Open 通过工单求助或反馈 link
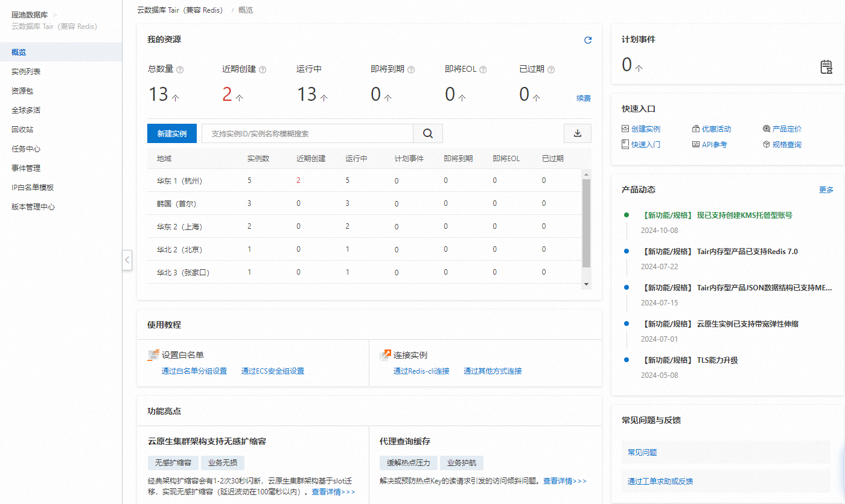This screenshot has height=504, width=845. (x=660, y=482)
